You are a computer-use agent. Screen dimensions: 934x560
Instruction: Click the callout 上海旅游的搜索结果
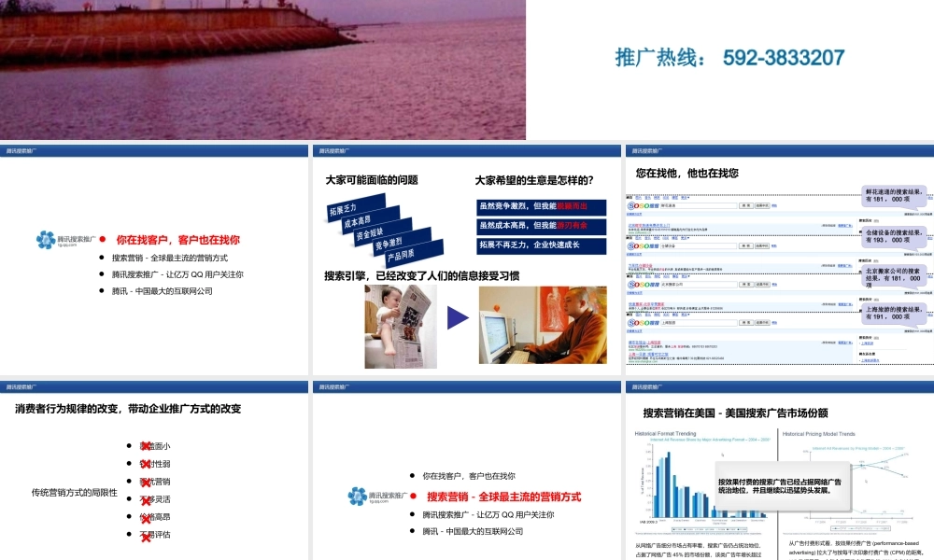894,313
